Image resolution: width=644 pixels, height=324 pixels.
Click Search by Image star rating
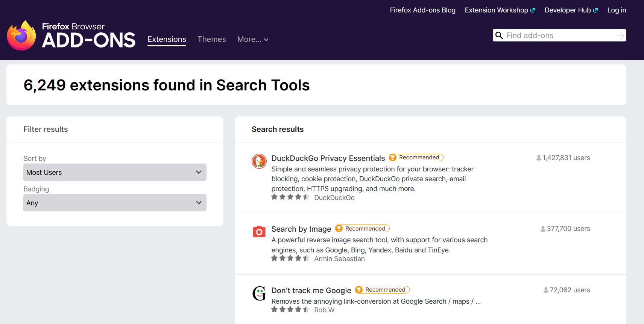[x=290, y=258]
